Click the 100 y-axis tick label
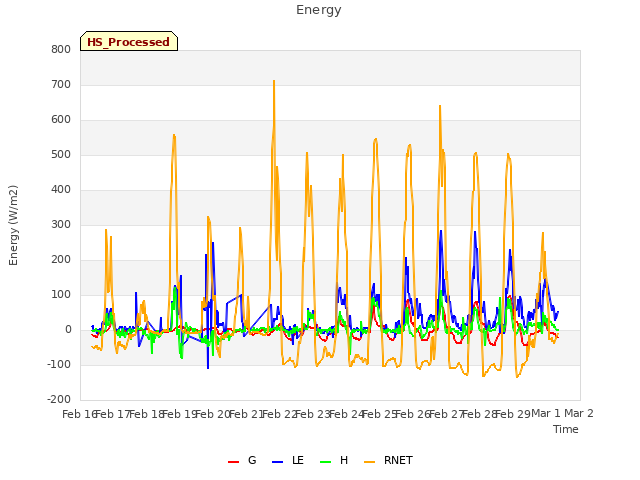The height and width of the screenshot is (480, 640). pyautogui.click(x=61, y=294)
